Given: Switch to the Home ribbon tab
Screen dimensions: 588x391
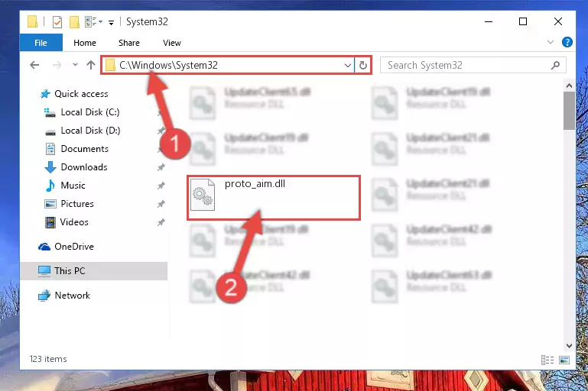Looking at the screenshot, I should [85, 43].
